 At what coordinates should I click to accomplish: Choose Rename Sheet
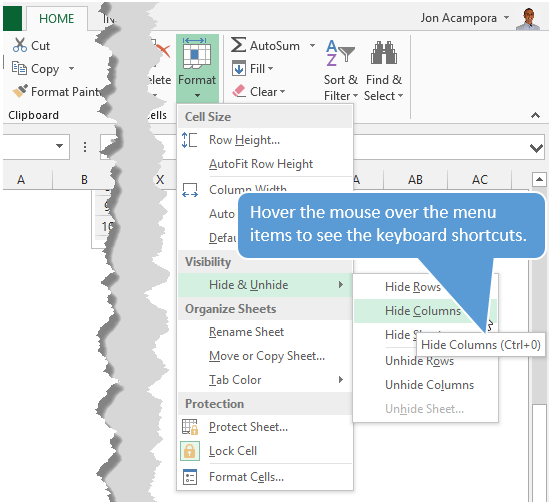(x=265, y=332)
